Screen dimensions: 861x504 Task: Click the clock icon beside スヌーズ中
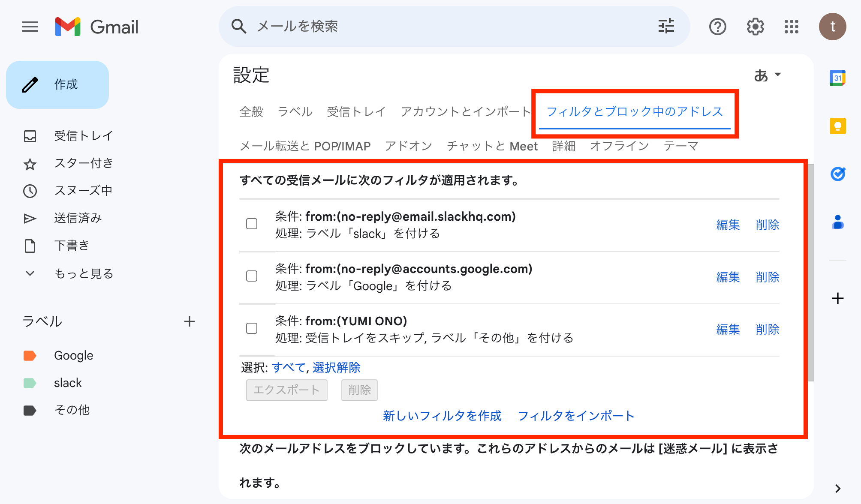30,191
